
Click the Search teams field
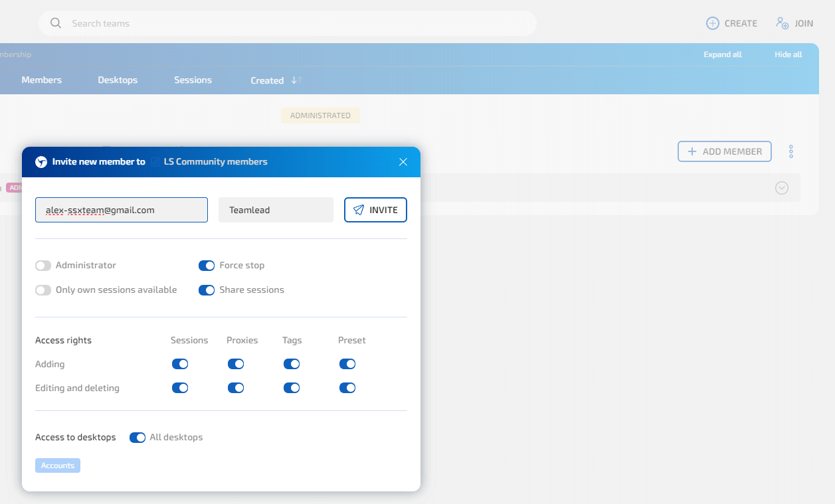pyautogui.click(x=287, y=23)
